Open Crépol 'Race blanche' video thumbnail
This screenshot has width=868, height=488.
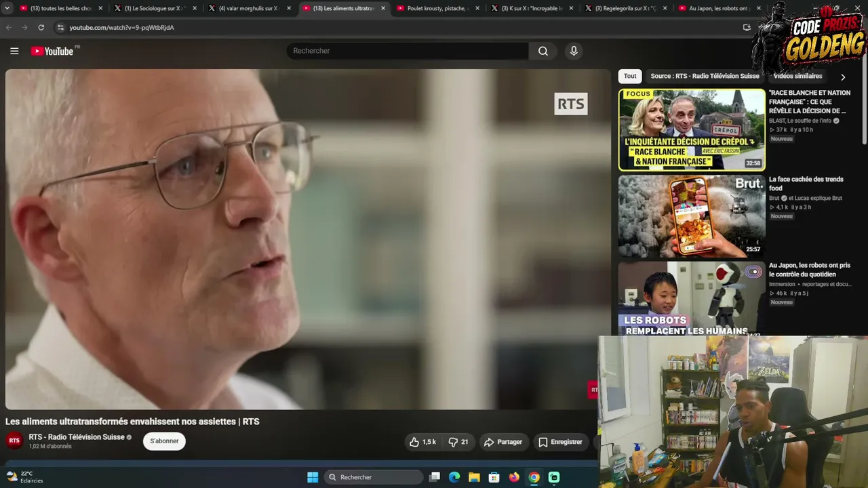pyautogui.click(x=692, y=129)
